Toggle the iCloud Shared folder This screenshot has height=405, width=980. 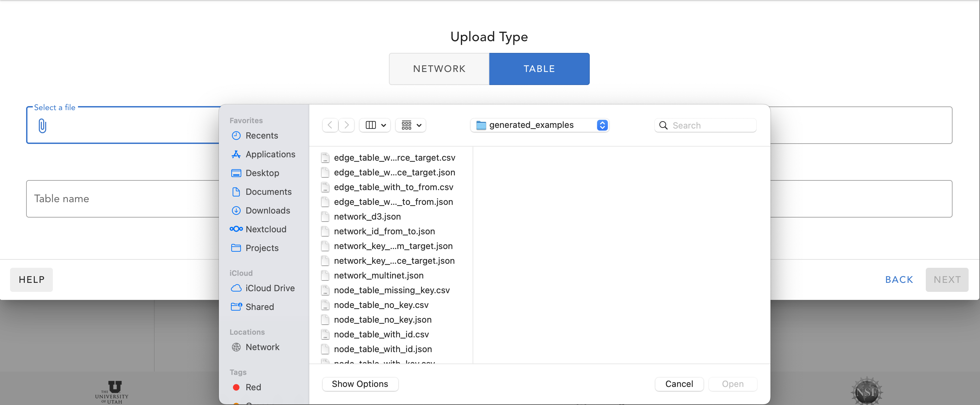click(259, 307)
